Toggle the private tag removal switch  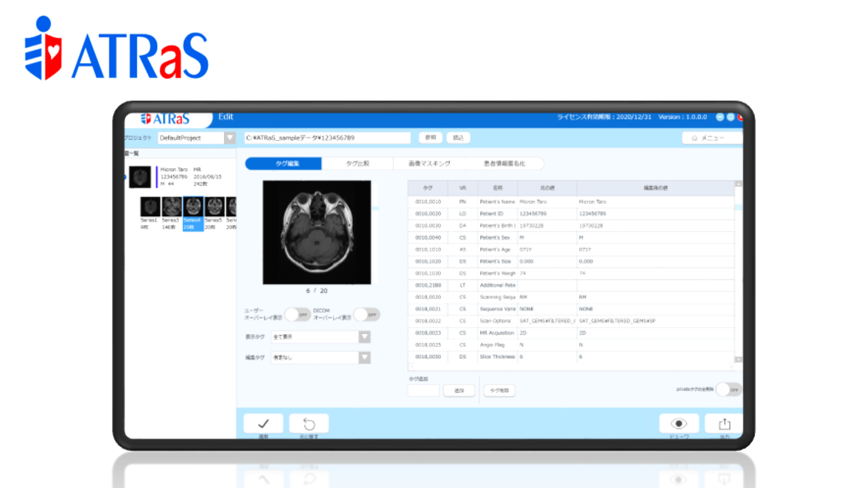coord(729,389)
